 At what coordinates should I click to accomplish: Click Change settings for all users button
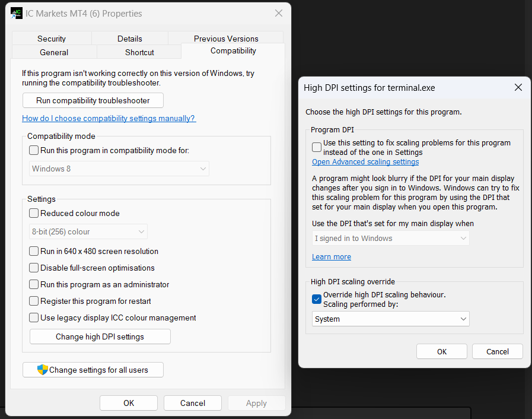point(93,370)
